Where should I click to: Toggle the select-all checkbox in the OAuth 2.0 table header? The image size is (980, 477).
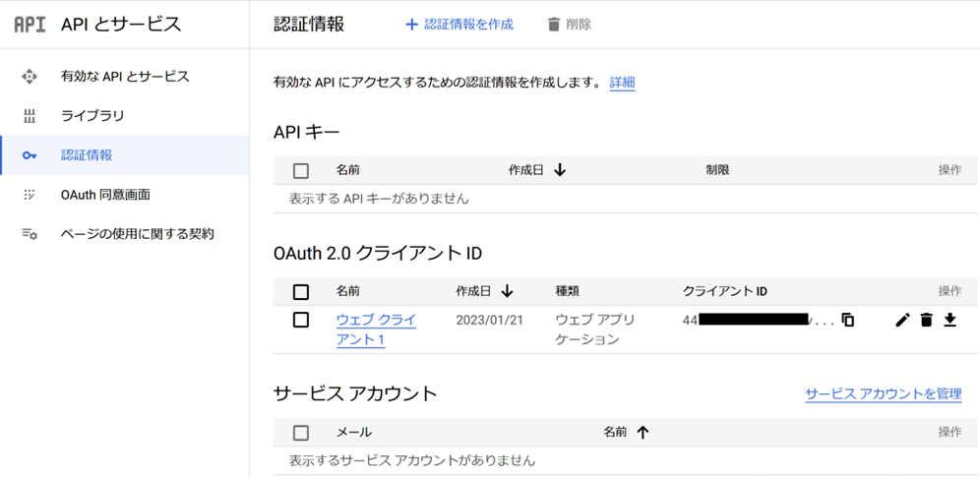coord(301,291)
